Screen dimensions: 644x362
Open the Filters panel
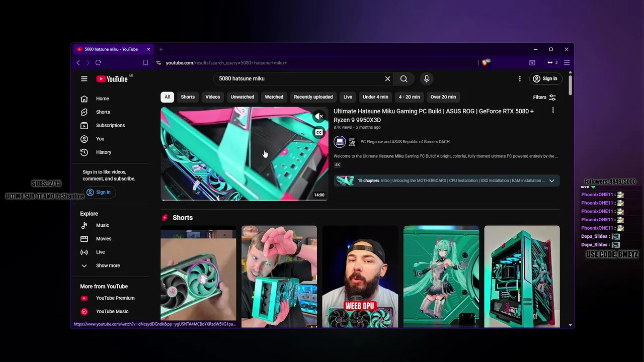544,98
